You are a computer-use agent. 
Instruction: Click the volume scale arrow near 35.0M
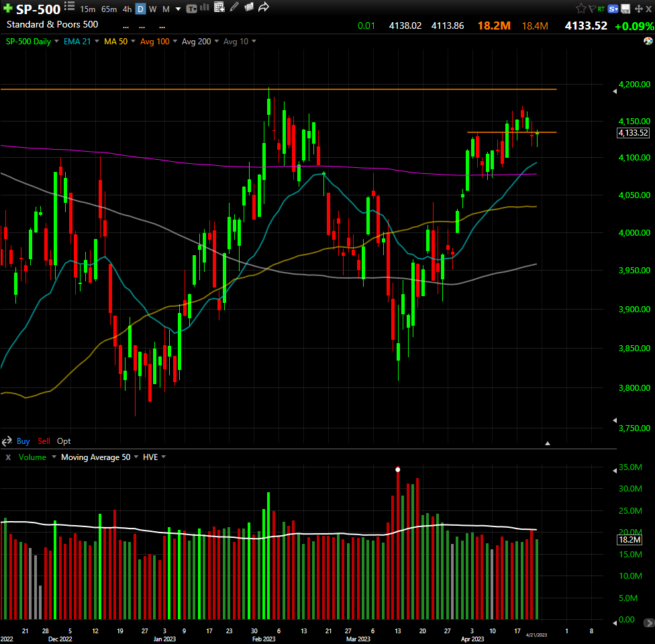(615, 471)
